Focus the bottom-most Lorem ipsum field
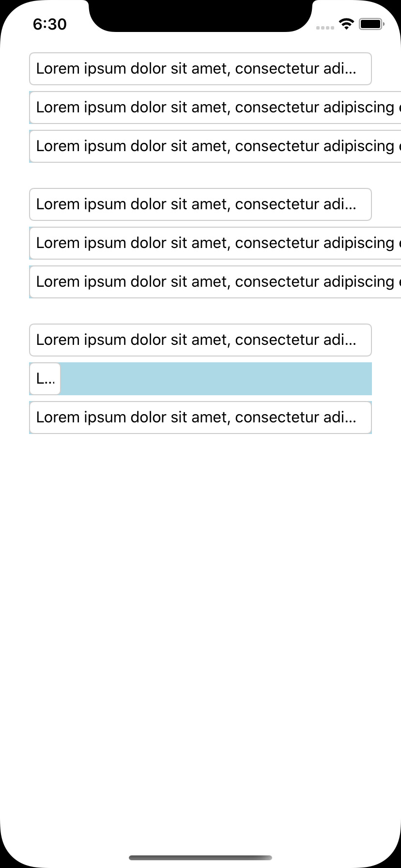 [x=200, y=417]
